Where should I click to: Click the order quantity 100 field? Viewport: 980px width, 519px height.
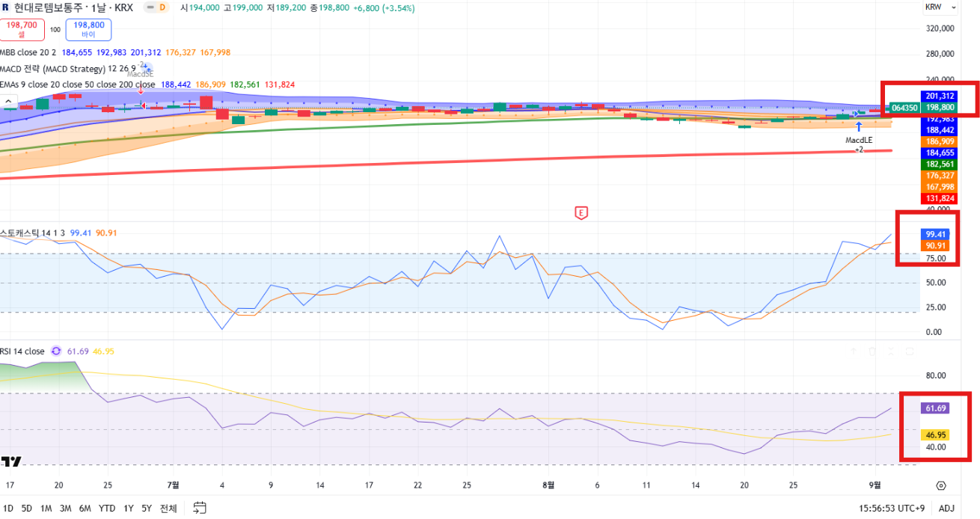click(x=55, y=30)
